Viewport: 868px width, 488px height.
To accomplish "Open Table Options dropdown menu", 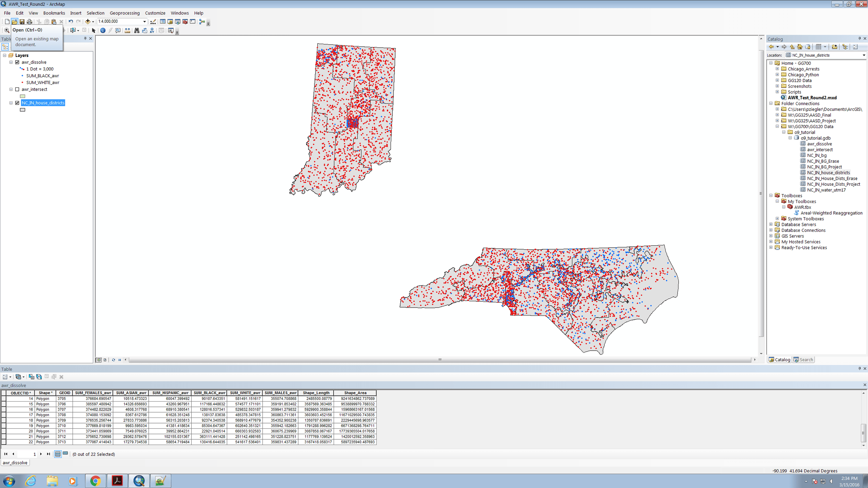I will click(7, 377).
